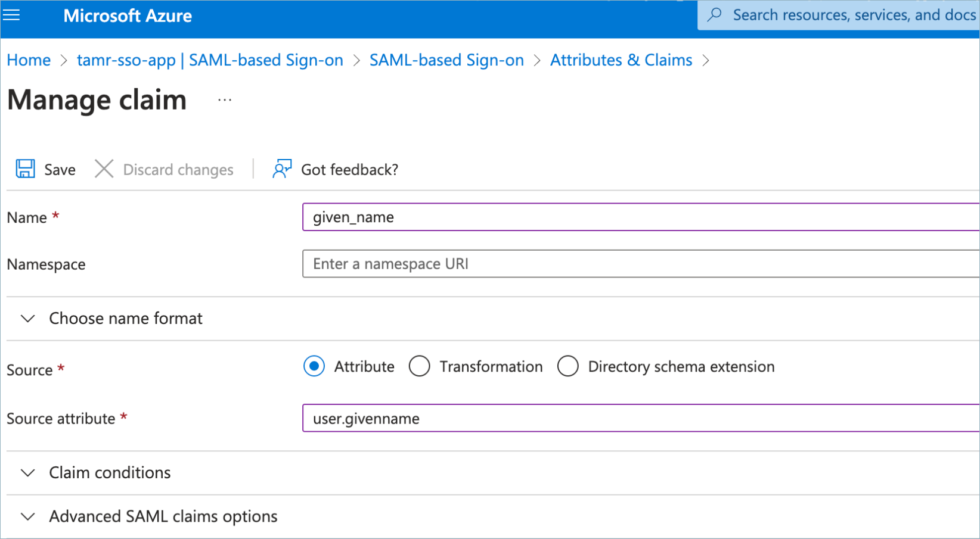Open tamr-sso-app SAML-based Sign-on breadcrumb
Image resolution: width=980 pixels, height=539 pixels.
(x=210, y=60)
